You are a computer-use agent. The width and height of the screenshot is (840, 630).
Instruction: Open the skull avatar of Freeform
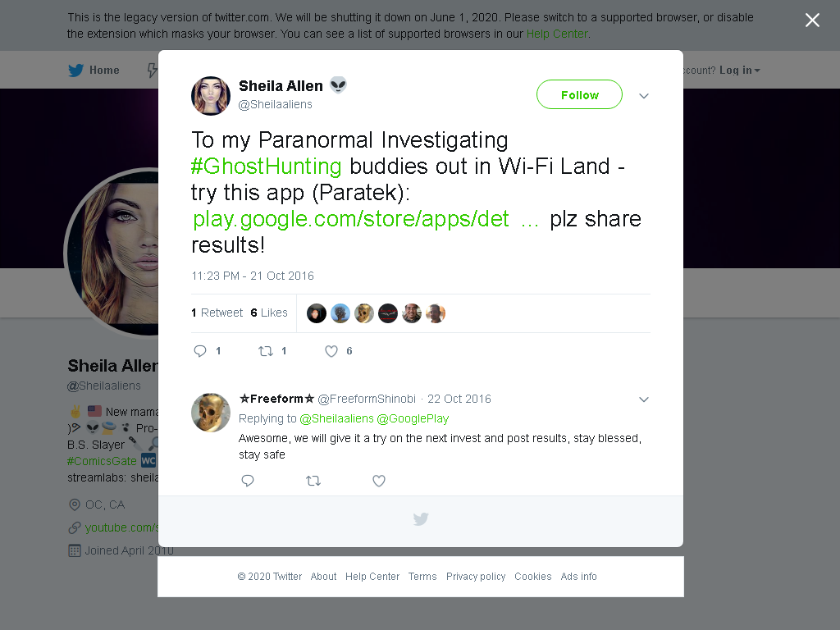click(x=211, y=412)
